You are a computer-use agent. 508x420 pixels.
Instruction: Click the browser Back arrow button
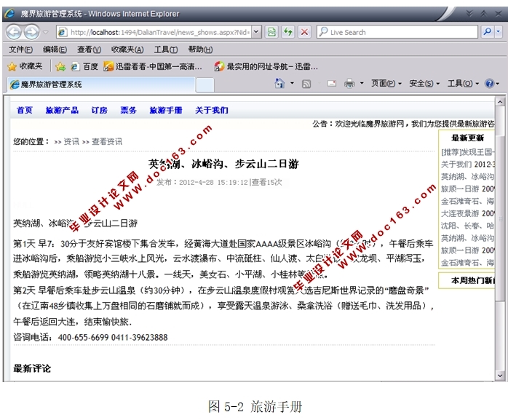click(14, 32)
